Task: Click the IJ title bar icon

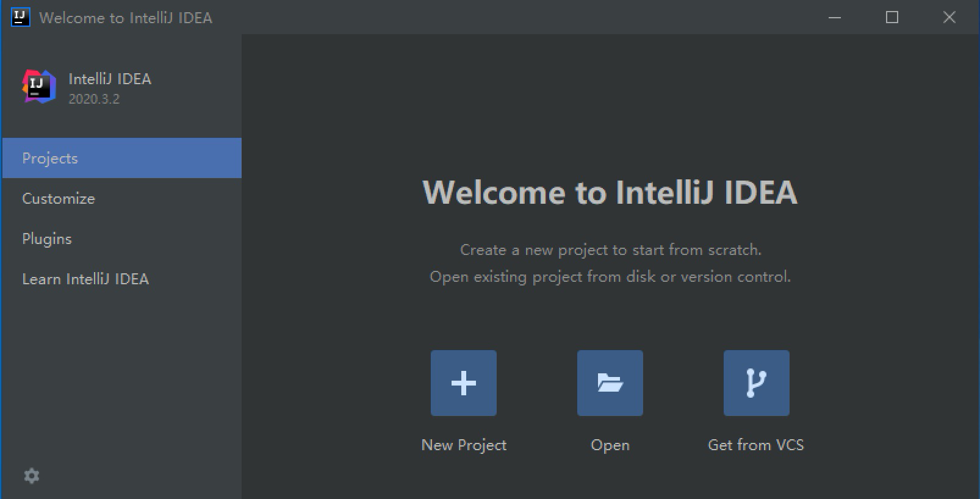Action: (x=20, y=17)
